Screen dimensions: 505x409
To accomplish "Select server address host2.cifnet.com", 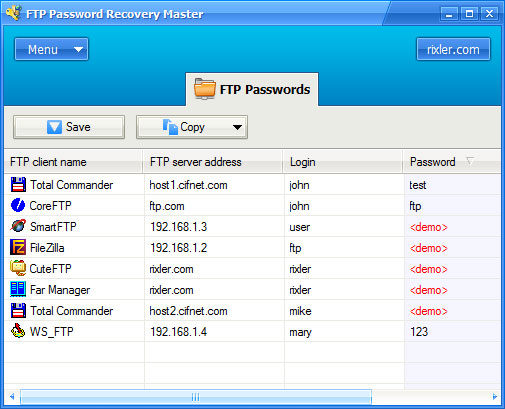I will (x=188, y=311).
